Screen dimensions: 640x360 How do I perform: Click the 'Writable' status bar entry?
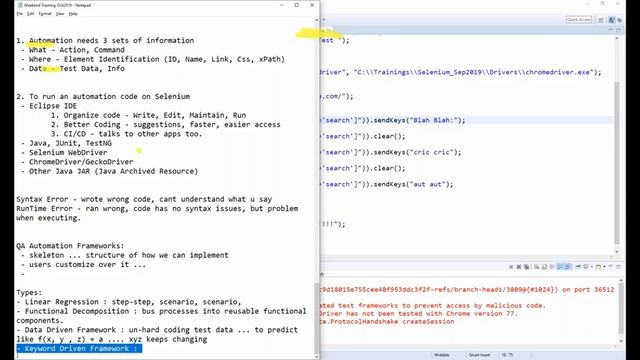point(441,355)
